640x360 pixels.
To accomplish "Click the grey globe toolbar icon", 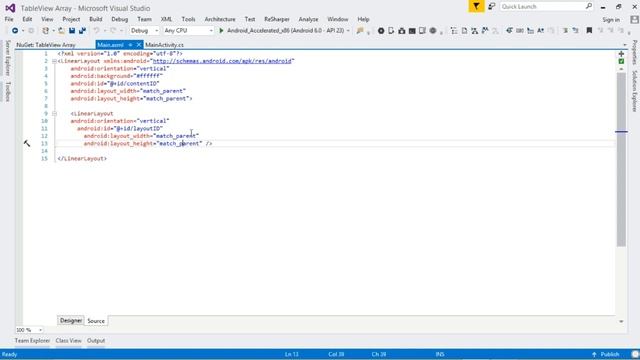I will tap(433, 31).
